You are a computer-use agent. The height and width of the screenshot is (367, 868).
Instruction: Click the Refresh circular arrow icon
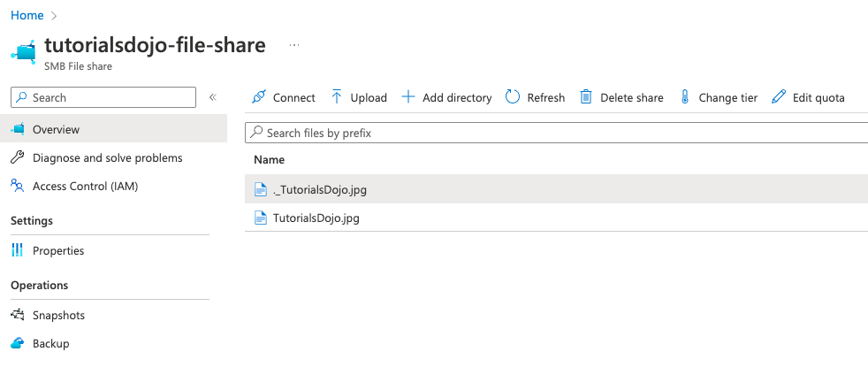click(x=513, y=97)
